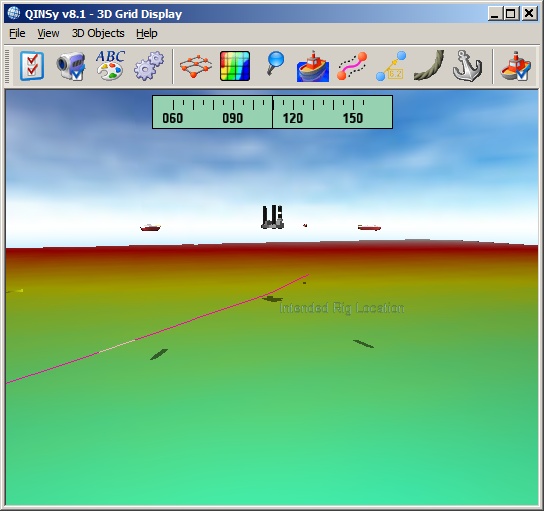Click the boat with checkmark icon
The height and width of the screenshot is (511, 544).
coord(516,66)
